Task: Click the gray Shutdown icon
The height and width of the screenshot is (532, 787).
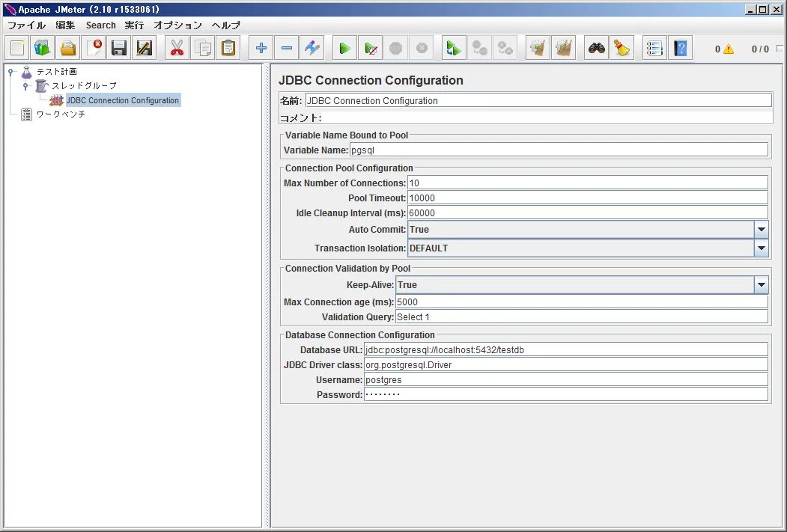Action: click(x=422, y=48)
